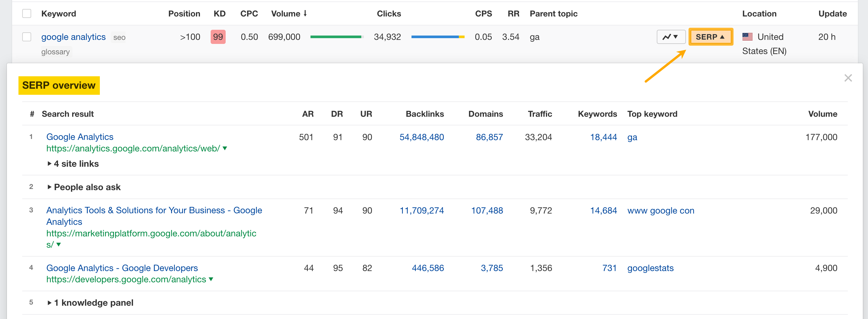Tick the select-all checkbox in table header
This screenshot has width=868, height=319.
[x=27, y=14]
